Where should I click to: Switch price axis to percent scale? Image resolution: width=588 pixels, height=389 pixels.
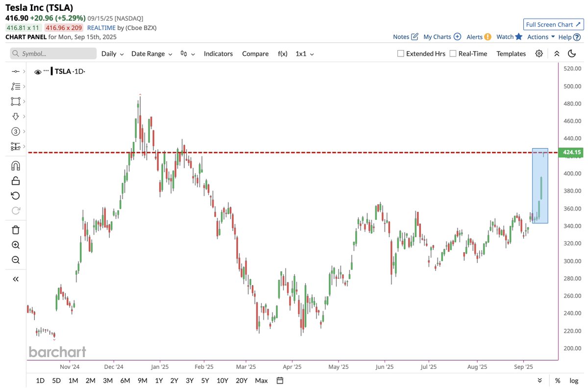tap(558, 381)
